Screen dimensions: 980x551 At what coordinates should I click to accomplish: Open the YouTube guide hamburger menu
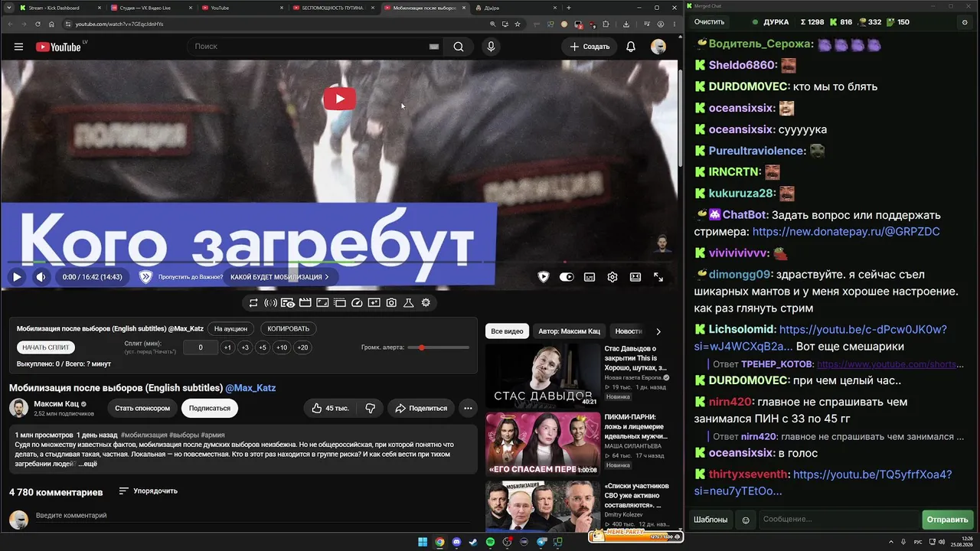[18, 47]
